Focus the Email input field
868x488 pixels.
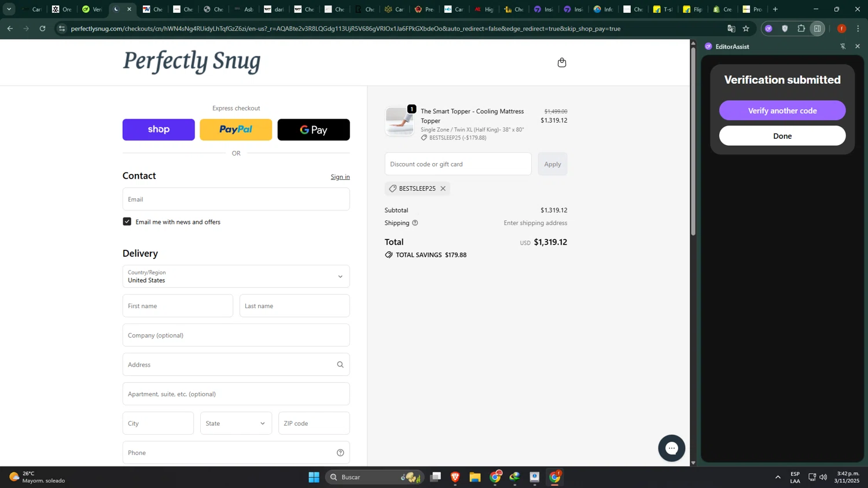(236, 199)
